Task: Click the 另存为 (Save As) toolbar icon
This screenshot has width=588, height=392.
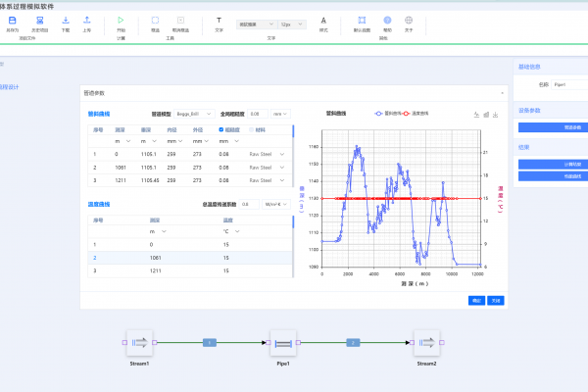Action: [13, 21]
